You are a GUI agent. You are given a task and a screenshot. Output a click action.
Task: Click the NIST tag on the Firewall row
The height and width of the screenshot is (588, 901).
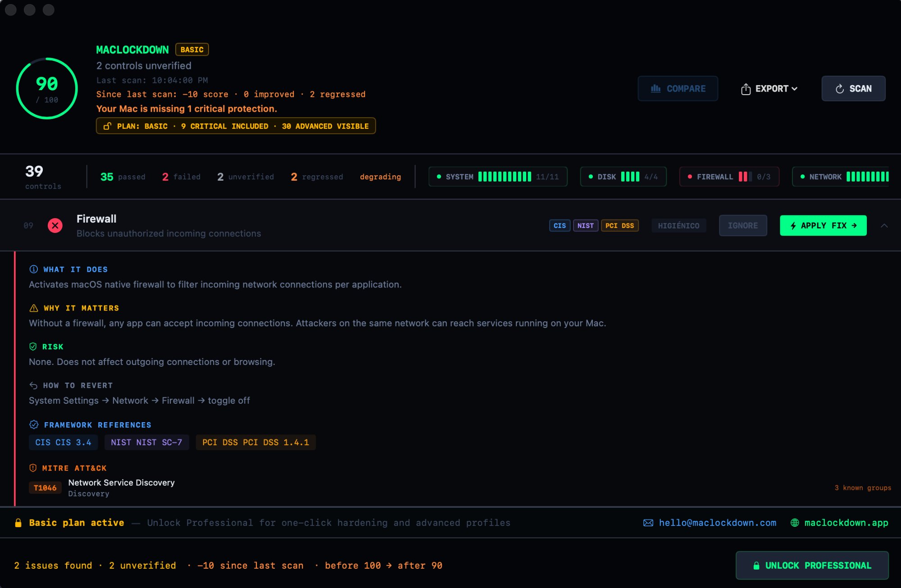585,226
